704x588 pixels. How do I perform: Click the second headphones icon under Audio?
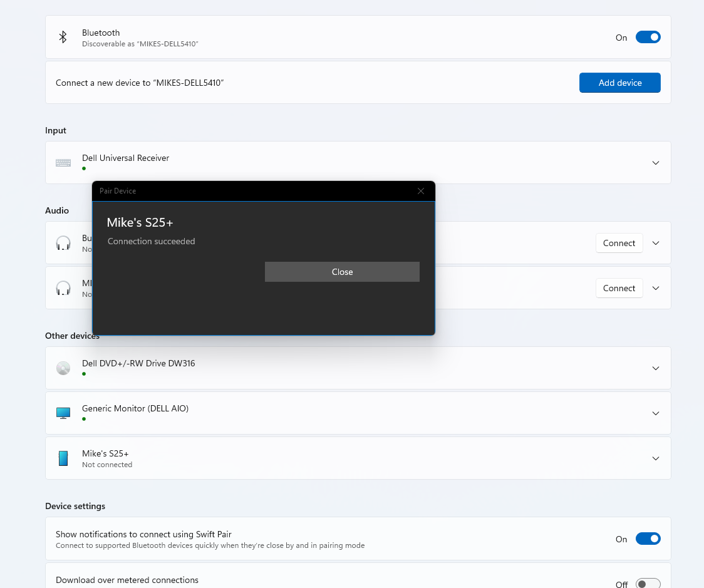click(63, 288)
